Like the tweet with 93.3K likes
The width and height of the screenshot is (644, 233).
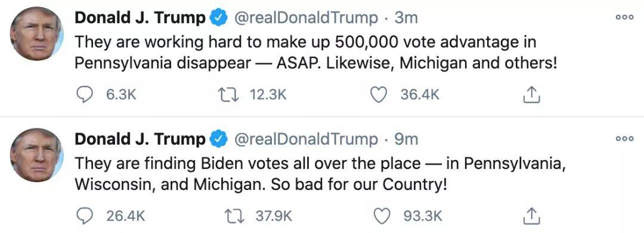[382, 216]
